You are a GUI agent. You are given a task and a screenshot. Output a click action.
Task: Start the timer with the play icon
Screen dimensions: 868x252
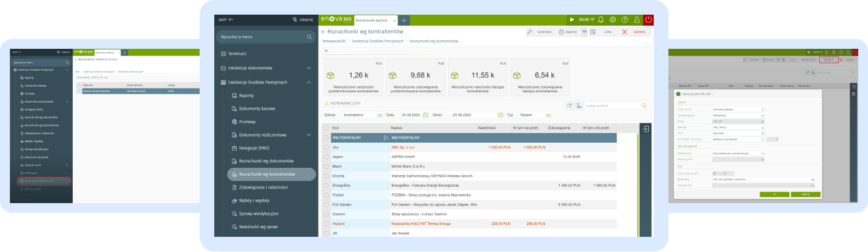coord(572,20)
